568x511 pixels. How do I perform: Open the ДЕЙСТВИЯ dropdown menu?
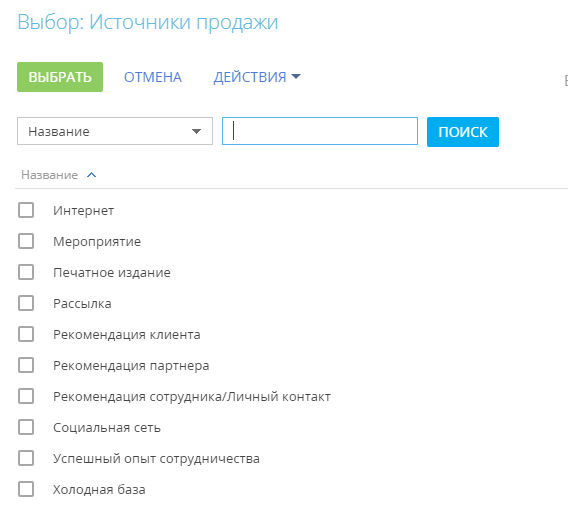pyautogui.click(x=257, y=77)
